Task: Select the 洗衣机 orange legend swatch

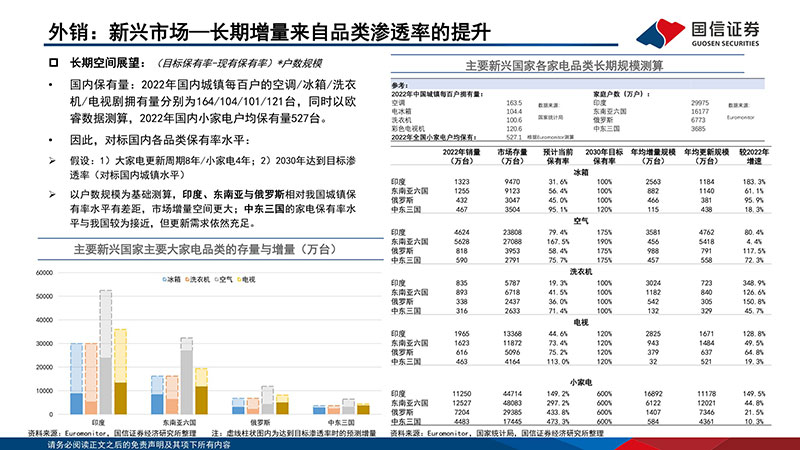Action: point(187,280)
